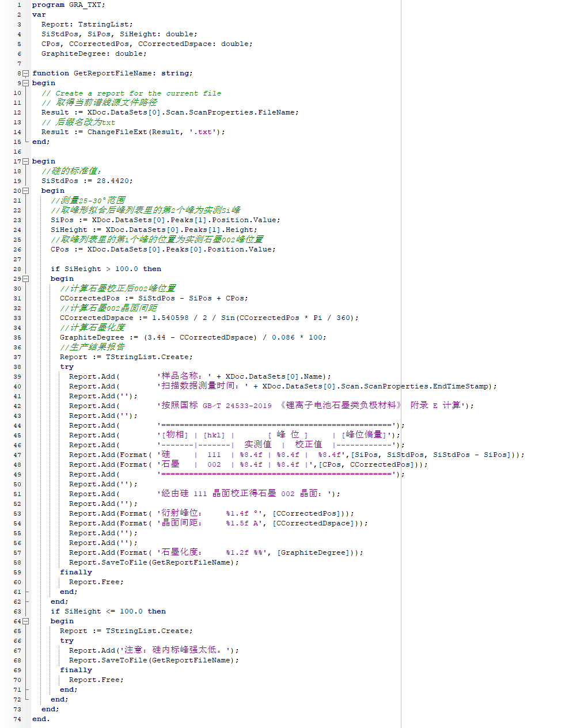This screenshot has height=728, width=569.
Task: Click line number 74 in the gutter
Action: (17, 719)
